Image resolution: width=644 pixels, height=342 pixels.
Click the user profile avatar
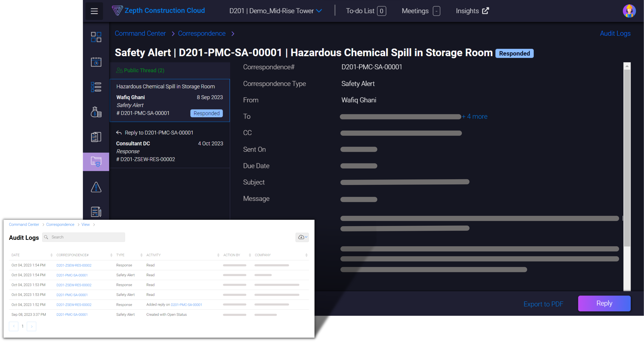coord(629,11)
